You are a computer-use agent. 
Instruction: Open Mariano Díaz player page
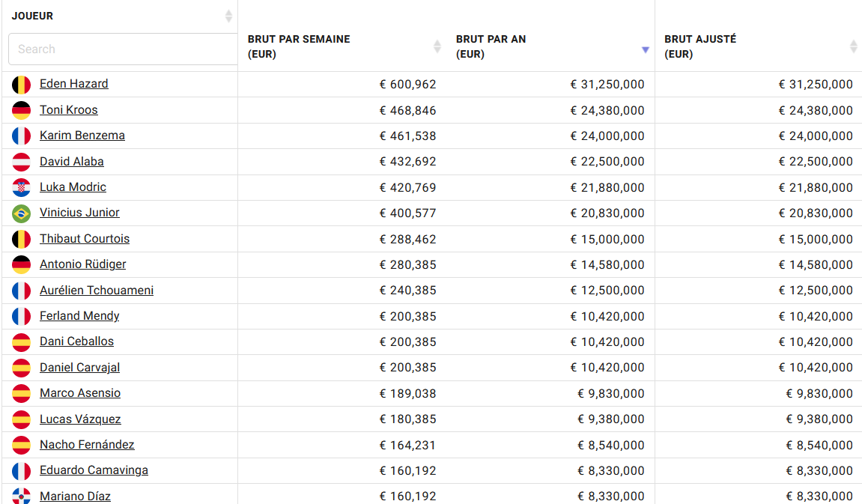pos(75,497)
